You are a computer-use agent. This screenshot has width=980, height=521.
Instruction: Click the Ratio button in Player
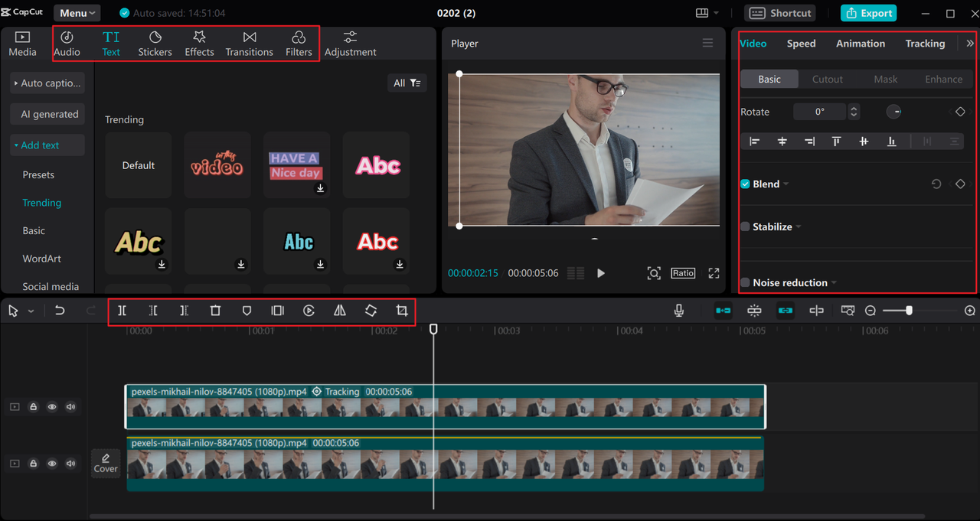point(683,273)
